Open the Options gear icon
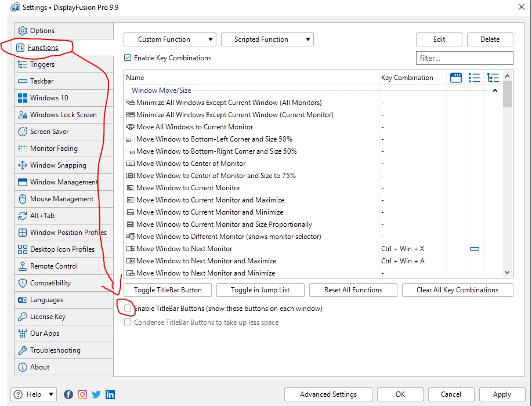Image resolution: width=532 pixels, height=406 pixels. [23, 31]
